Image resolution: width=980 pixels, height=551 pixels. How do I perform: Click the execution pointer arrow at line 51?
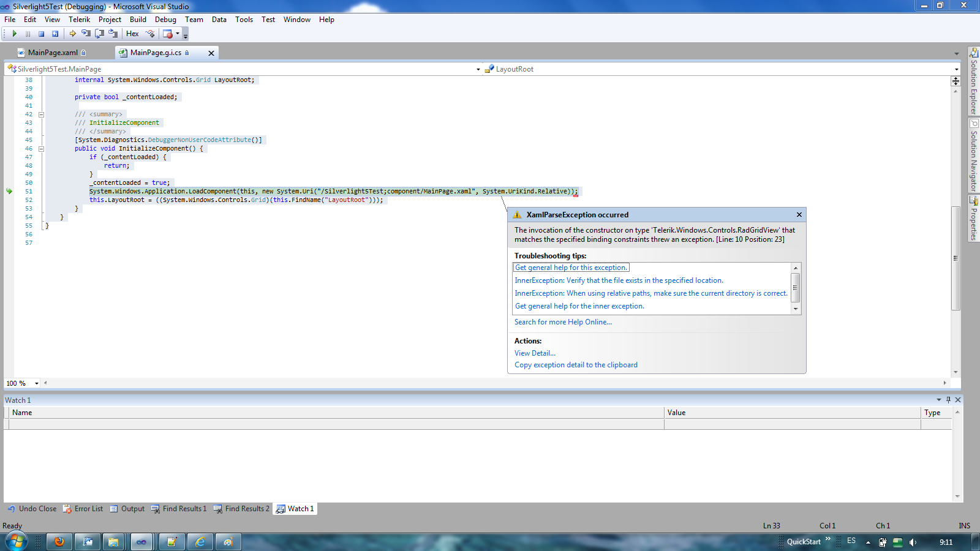pos(9,191)
